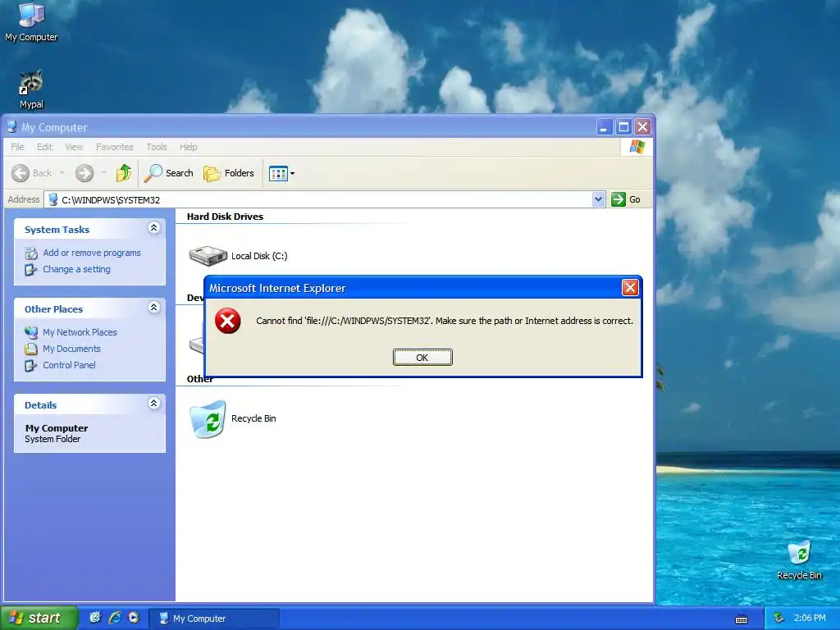
Task: Click the keyboard icon in taskbar
Action: coord(742,619)
